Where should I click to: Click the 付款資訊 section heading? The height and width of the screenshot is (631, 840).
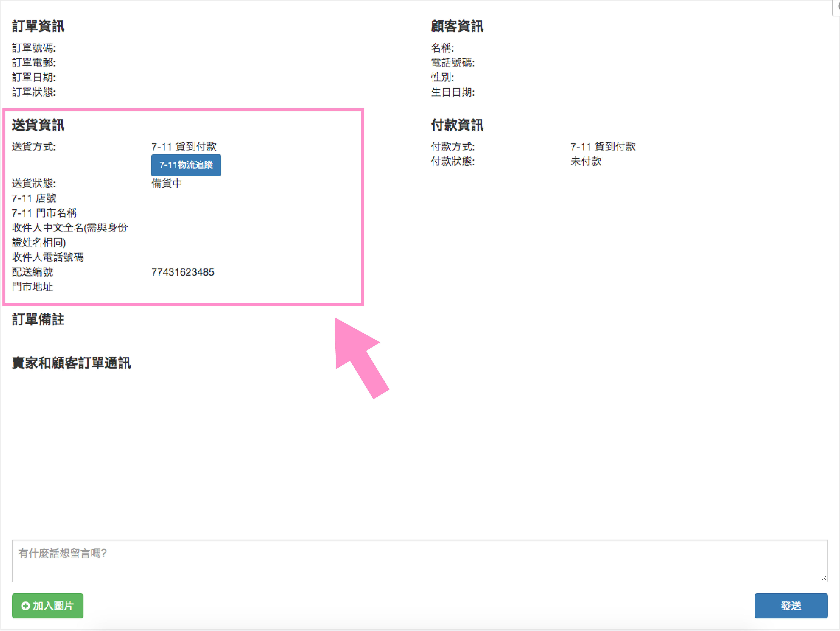tap(457, 125)
